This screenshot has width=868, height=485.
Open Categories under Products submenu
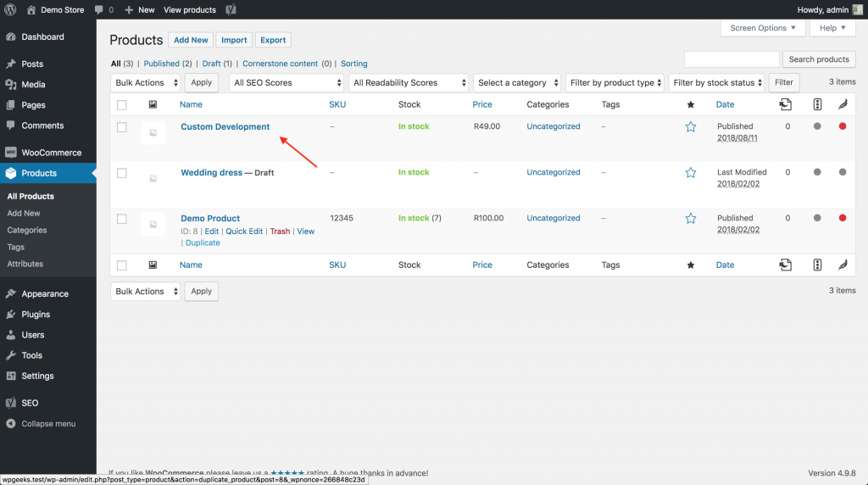26,230
